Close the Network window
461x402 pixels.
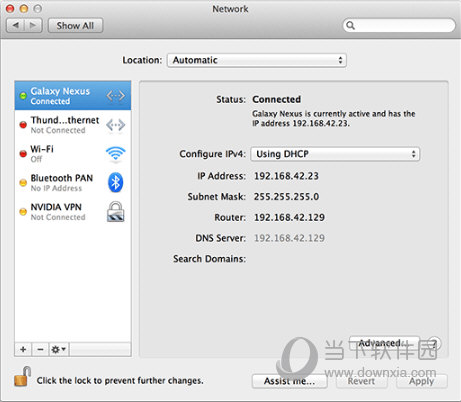(10, 9)
